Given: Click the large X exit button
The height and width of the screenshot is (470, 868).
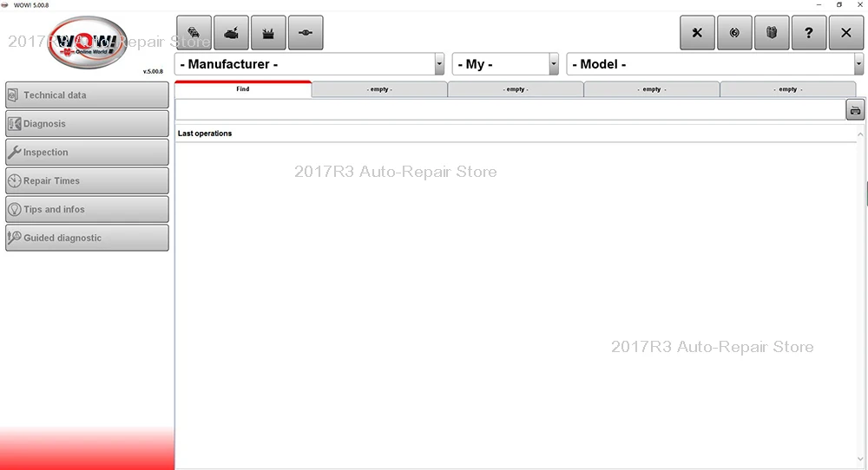Looking at the screenshot, I should click(845, 33).
